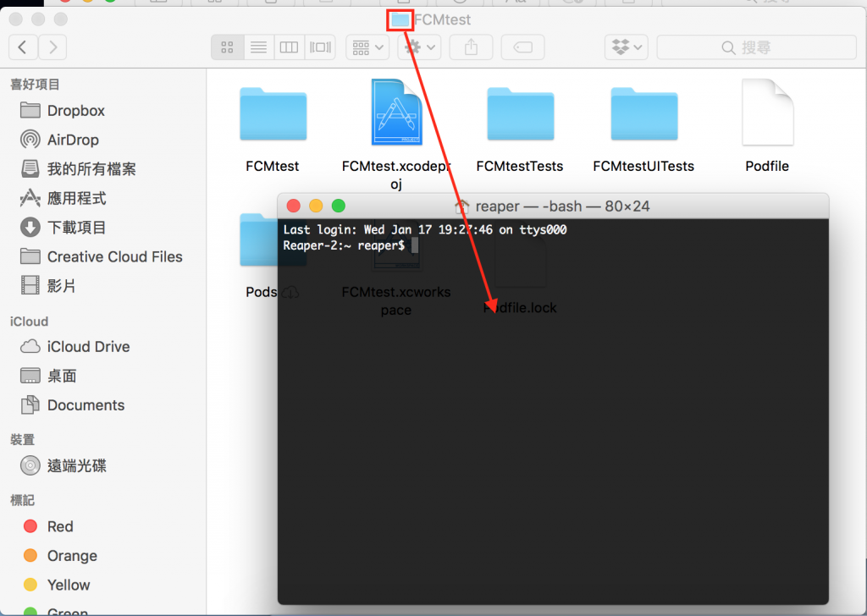The height and width of the screenshot is (616, 867).
Task: Minimize the Terminal window with yellow button
Action: [316, 206]
